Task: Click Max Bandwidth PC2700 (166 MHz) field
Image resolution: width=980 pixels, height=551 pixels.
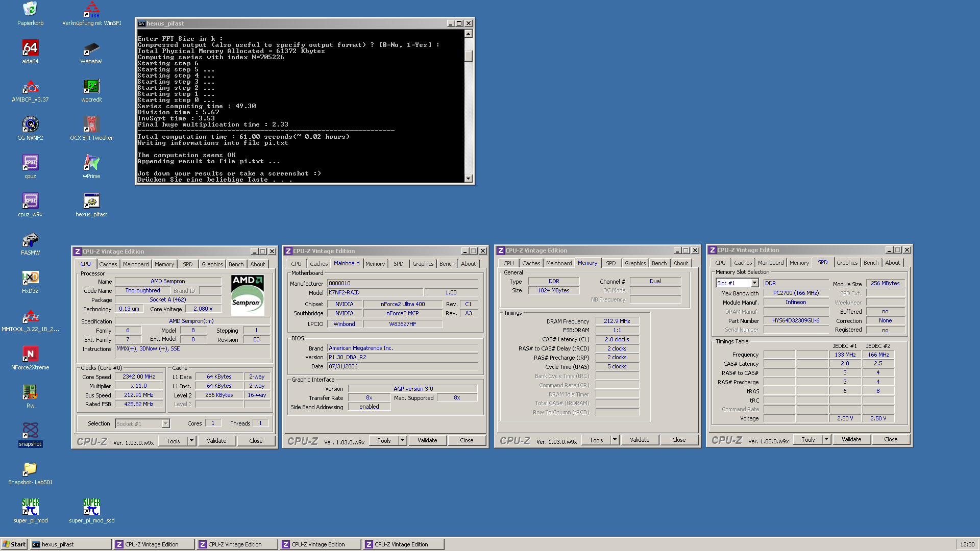Action: click(796, 293)
